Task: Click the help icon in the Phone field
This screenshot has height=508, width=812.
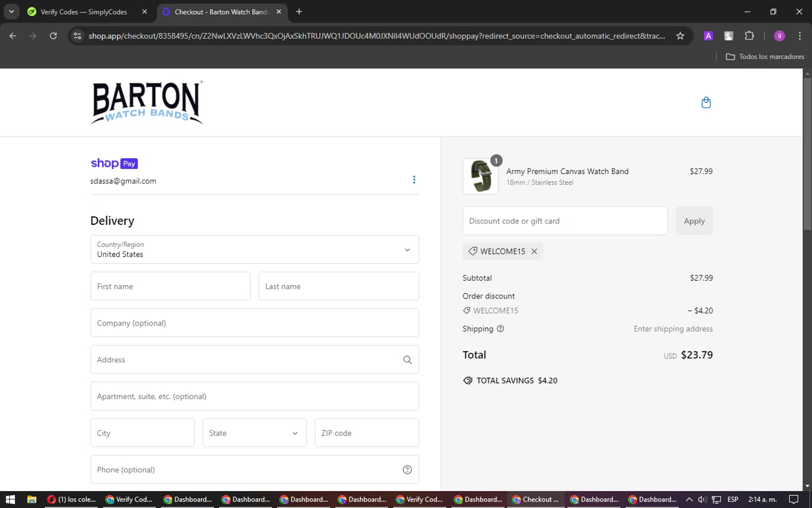Action: [408, 470]
